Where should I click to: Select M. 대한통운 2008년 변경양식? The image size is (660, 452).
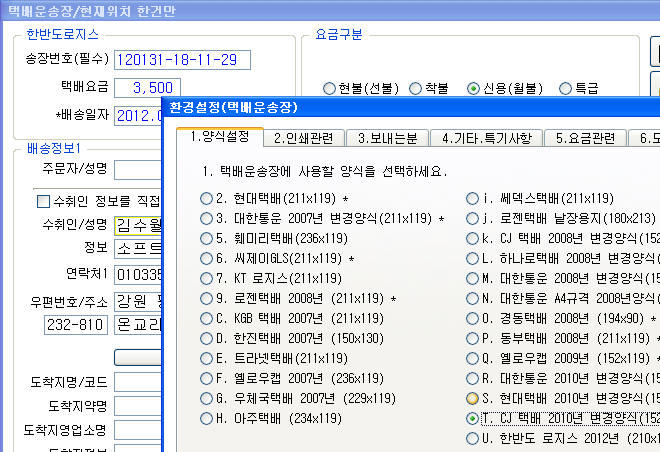(x=472, y=278)
